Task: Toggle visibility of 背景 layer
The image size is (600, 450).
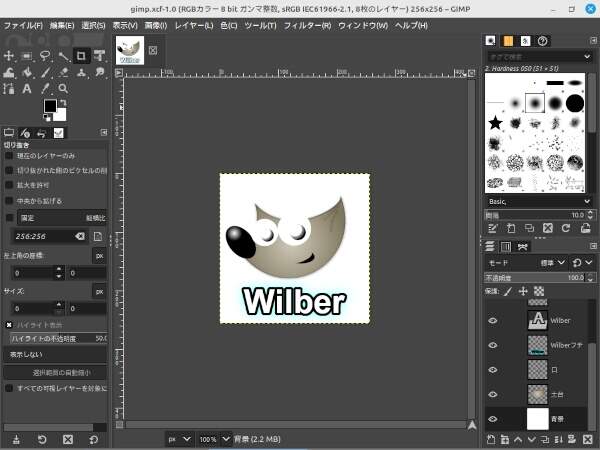Action: pyautogui.click(x=492, y=418)
